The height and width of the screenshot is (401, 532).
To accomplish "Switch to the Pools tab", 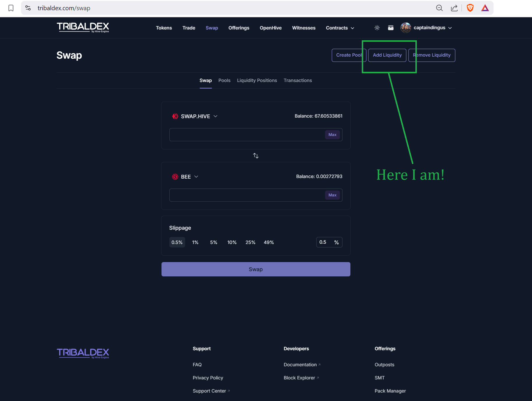I will coord(224,80).
